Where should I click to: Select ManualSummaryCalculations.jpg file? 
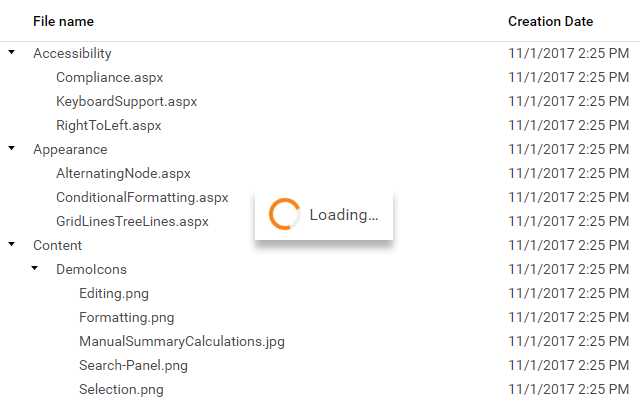(181, 341)
